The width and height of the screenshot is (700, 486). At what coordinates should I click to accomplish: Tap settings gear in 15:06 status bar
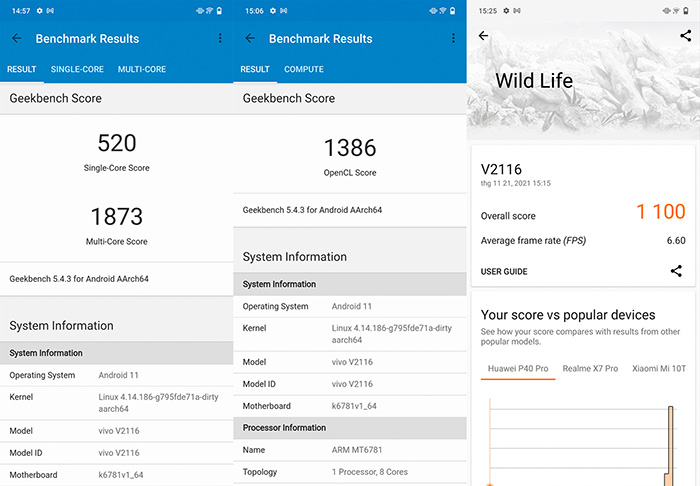click(x=273, y=11)
